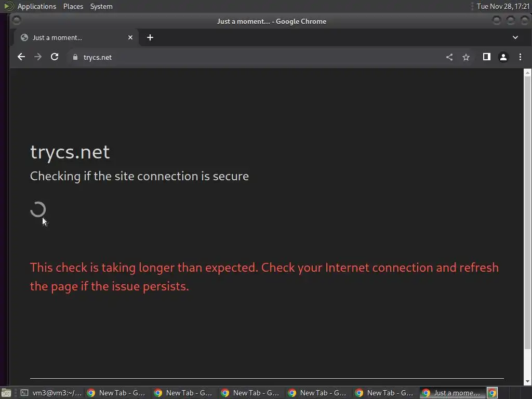Click the forward navigation arrow
Viewport: 532px width, 399px height.
[38, 57]
